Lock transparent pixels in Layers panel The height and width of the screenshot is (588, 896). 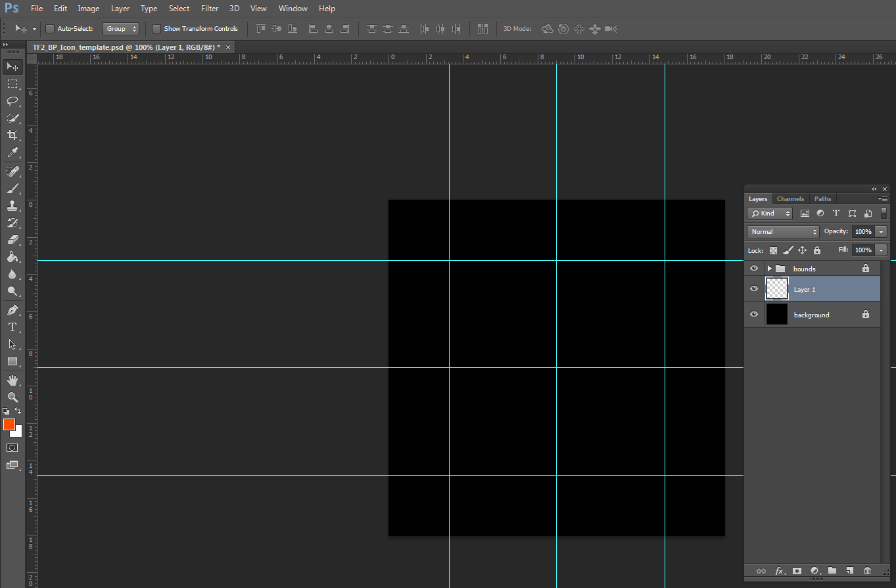point(774,250)
